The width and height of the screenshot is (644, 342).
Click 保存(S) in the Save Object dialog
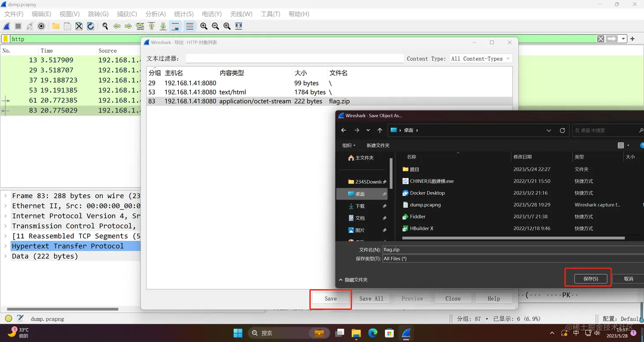[x=590, y=279]
